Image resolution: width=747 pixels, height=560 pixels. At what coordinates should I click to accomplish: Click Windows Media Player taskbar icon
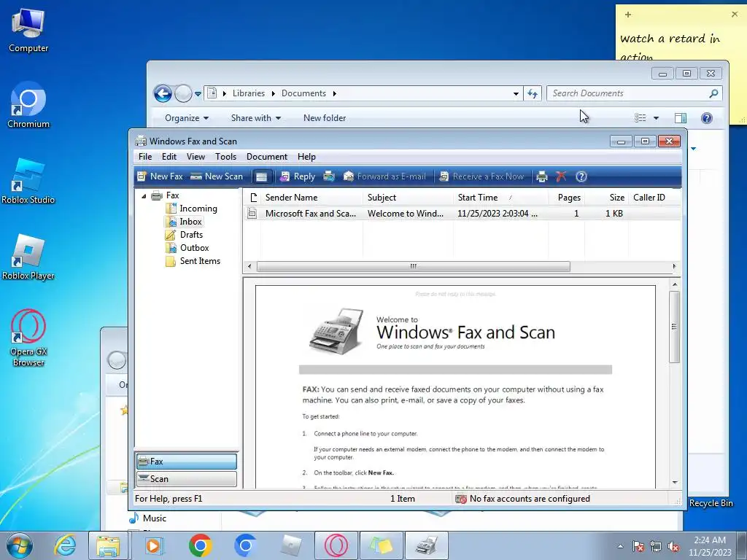pyautogui.click(x=153, y=545)
